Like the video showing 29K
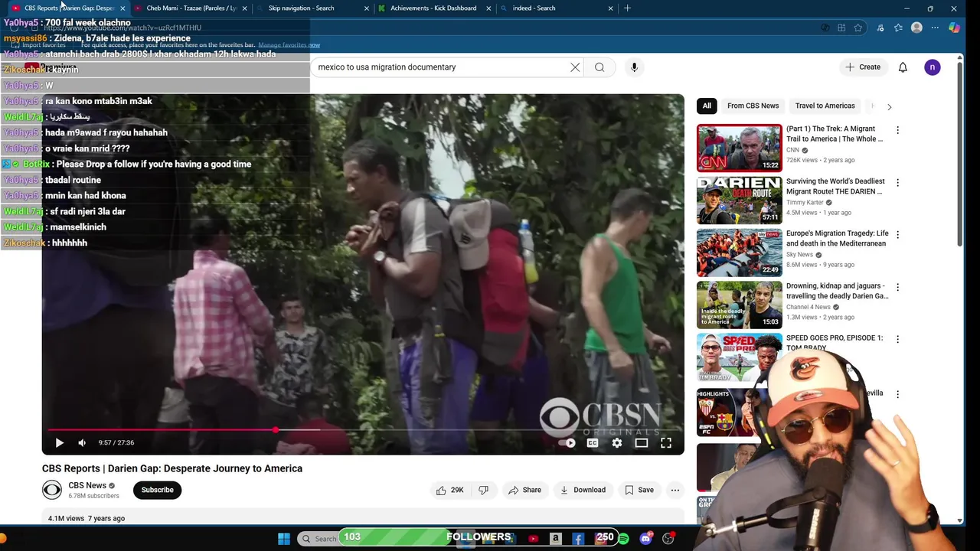 pos(450,490)
